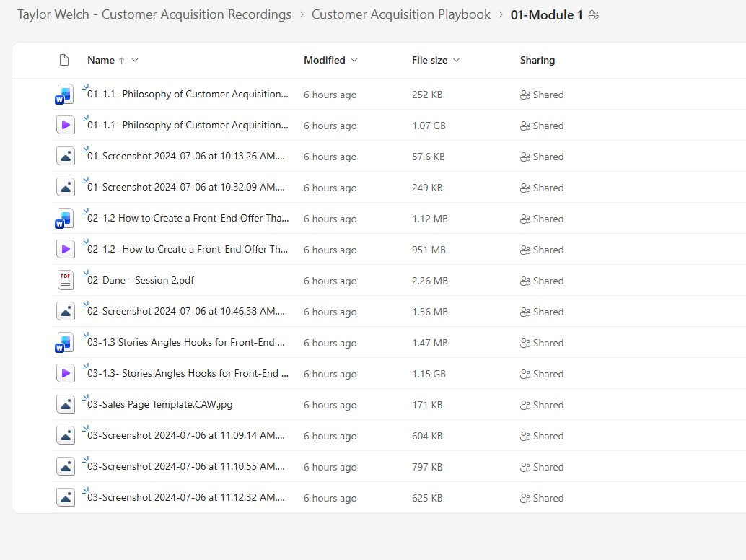
Task: Click Shared next to 02-Dane Session 2 PDF
Action: (x=542, y=281)
